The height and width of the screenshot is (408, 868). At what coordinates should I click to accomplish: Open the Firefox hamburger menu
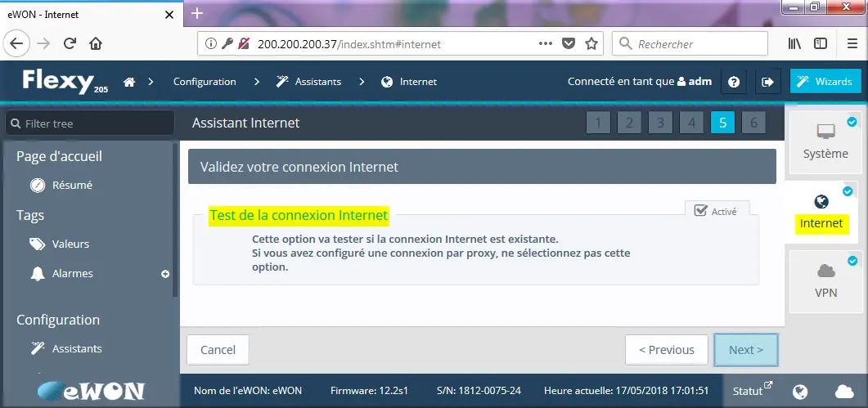pos(852,43)
